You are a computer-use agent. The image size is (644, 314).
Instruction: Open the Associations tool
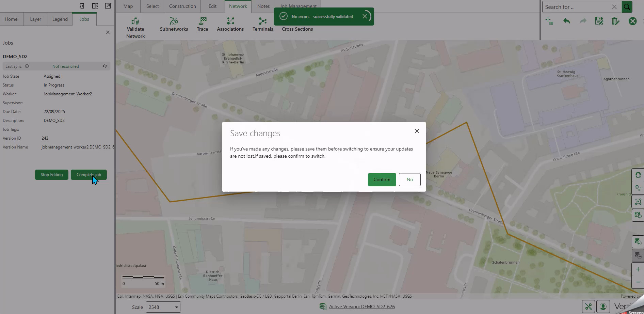(x=230, y=21)
